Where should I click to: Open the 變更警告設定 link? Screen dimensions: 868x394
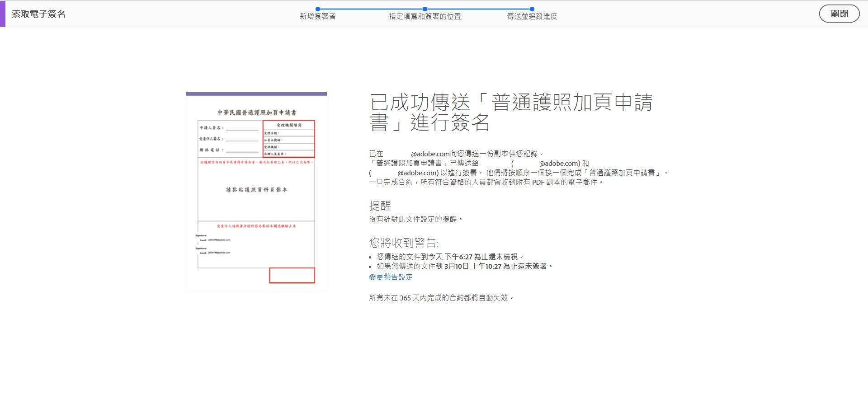391,277
